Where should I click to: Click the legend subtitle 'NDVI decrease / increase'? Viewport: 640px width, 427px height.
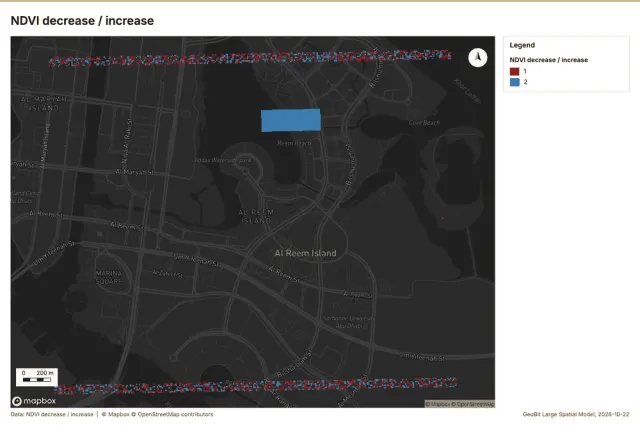[x=549, y=60]
